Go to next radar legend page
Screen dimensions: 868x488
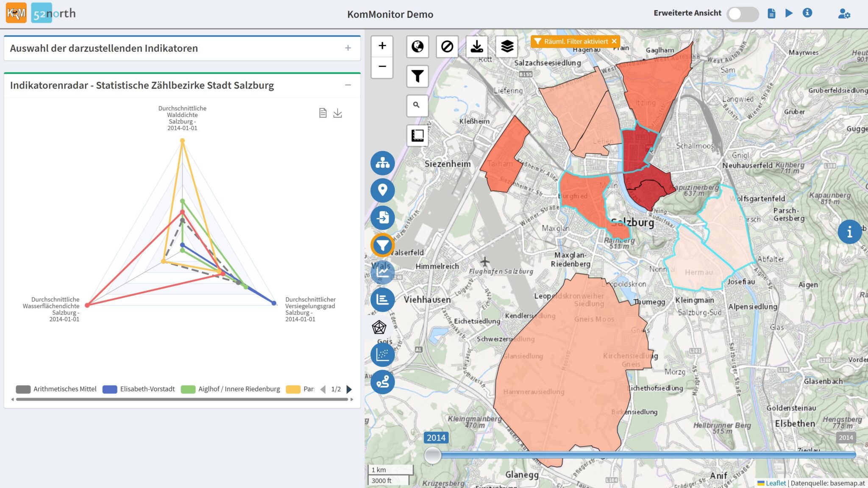[x=349, y=389]
